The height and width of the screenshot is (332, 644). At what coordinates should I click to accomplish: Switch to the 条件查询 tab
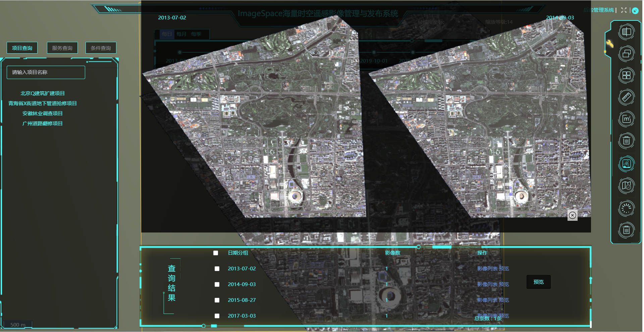pos(101,48)
